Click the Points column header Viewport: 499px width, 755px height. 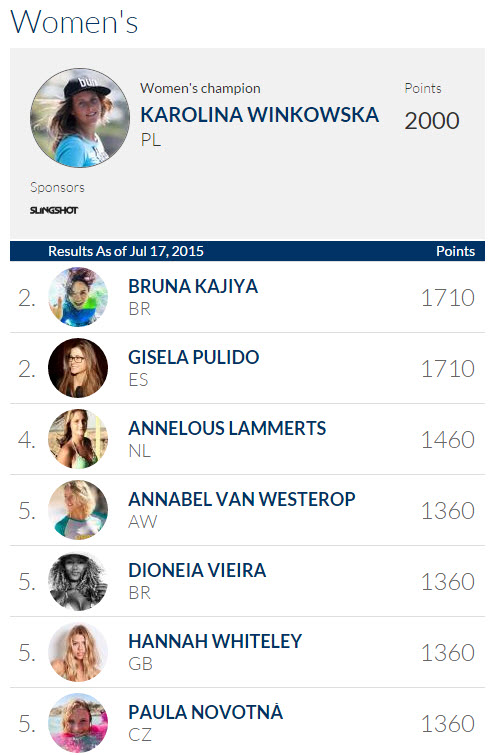coord(455,251)
